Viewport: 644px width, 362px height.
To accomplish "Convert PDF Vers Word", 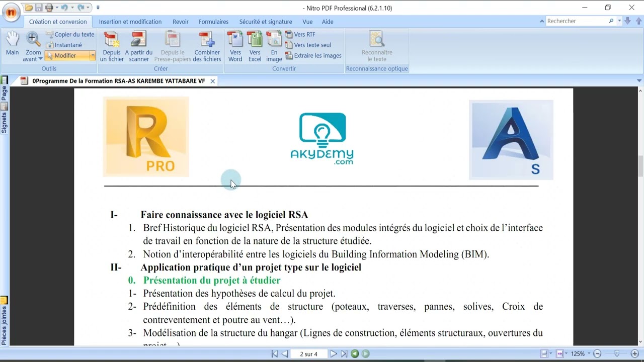I will (x=235, y=47).
